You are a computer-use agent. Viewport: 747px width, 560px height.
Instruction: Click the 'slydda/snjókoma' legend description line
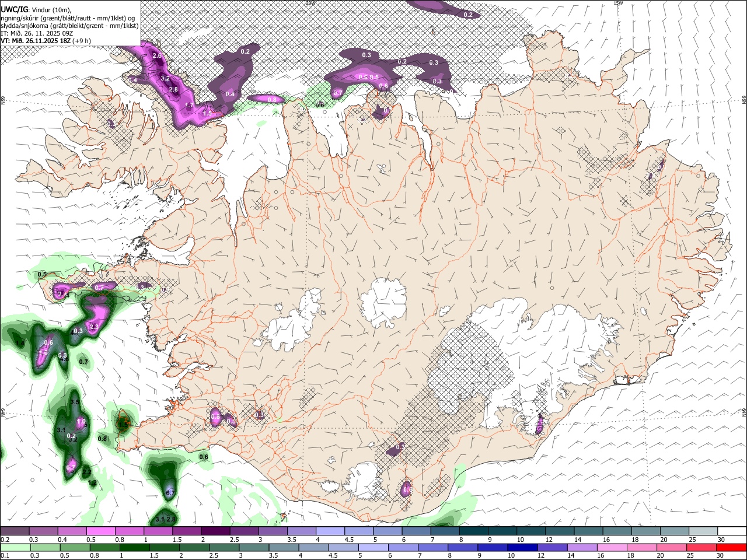[x=69, y=26]
